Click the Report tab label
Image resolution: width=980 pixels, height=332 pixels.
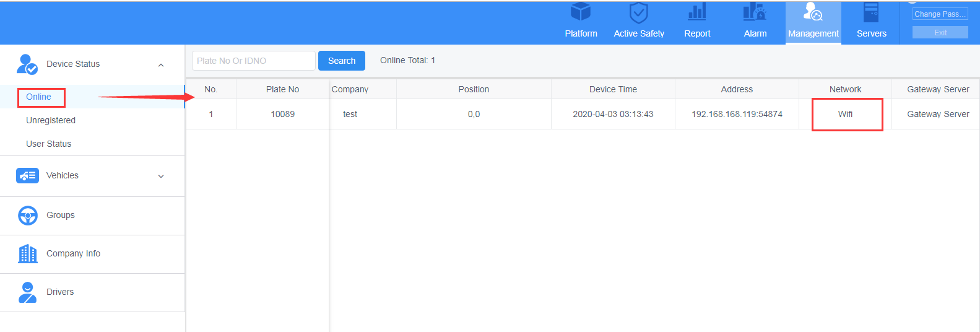coord(697,33)
